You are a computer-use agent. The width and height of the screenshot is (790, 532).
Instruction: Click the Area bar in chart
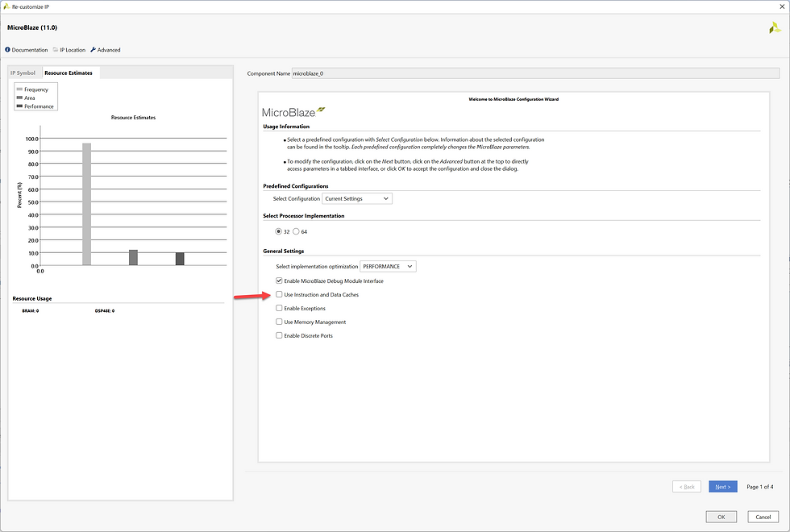[x=133, y=257]
